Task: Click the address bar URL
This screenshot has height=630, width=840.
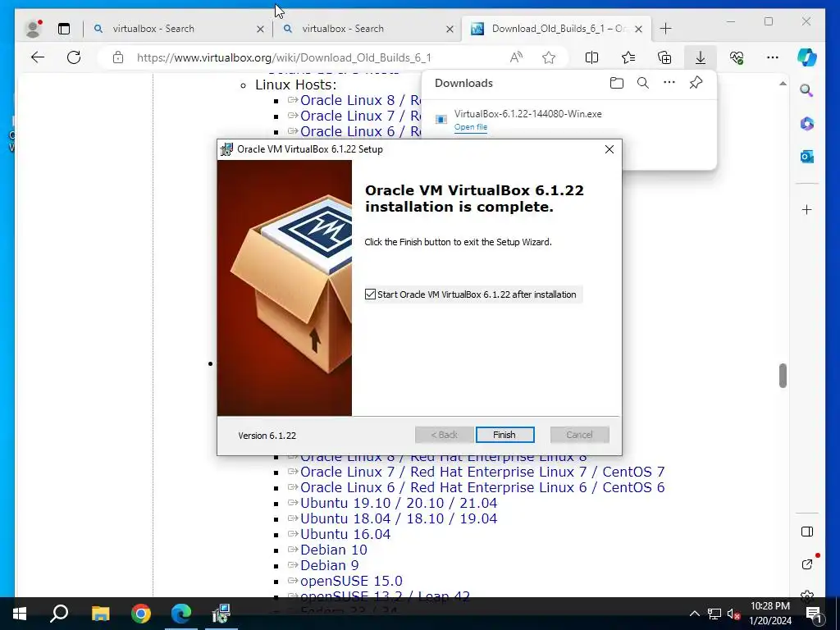Action: click(x=284, y=57)
